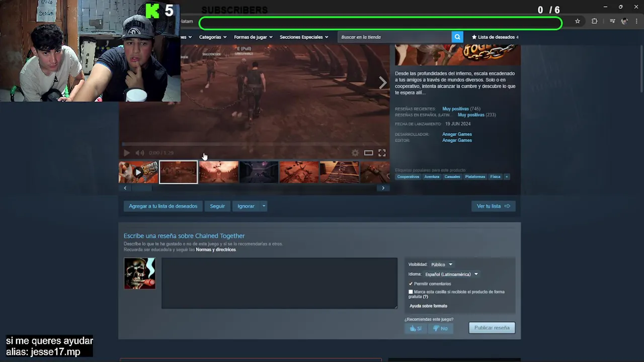Bookmark this page with the star icon

[x=578, y=21]
